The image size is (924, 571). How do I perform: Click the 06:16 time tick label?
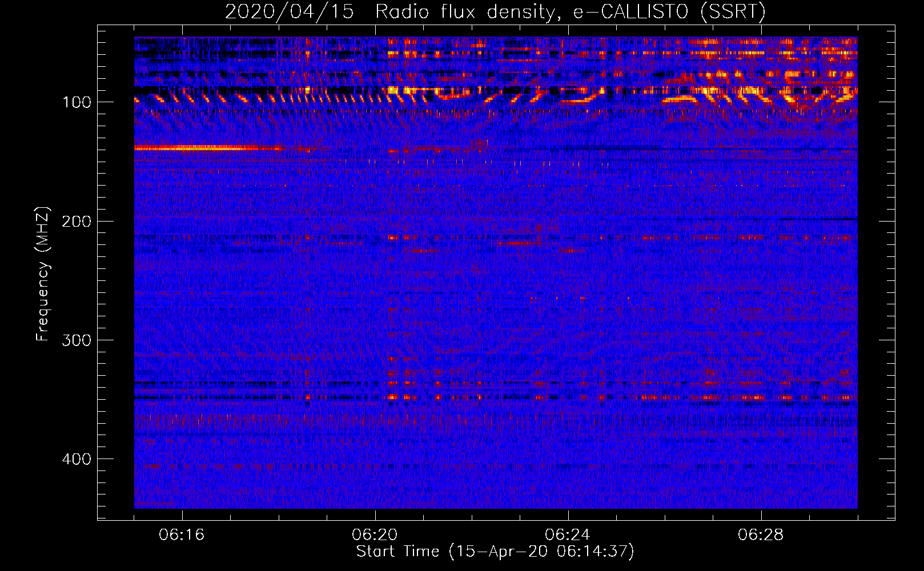tap(182, 535)
